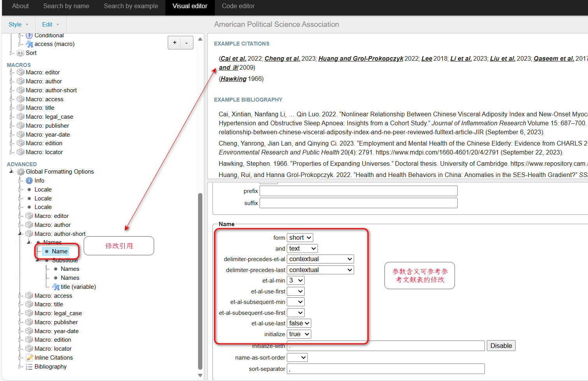Click the title (variable) text icon
This screenshot has width=588, height=381.
click(56, 287)
